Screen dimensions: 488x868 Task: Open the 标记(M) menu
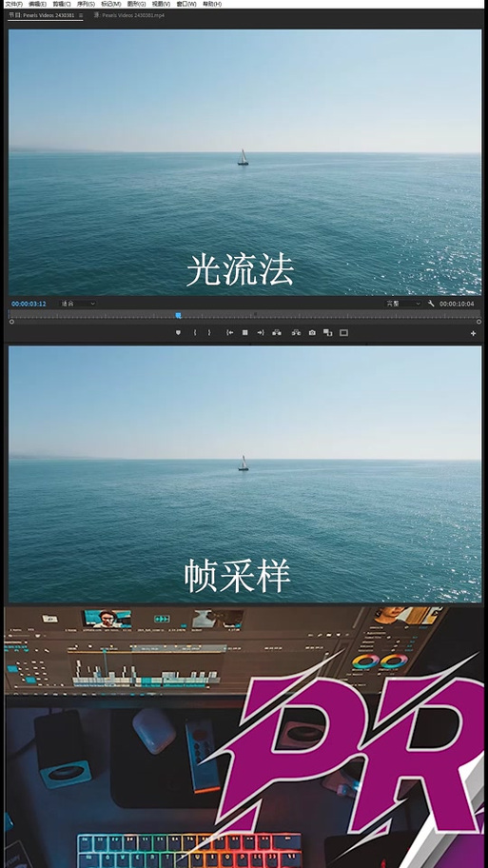point(110,4)
